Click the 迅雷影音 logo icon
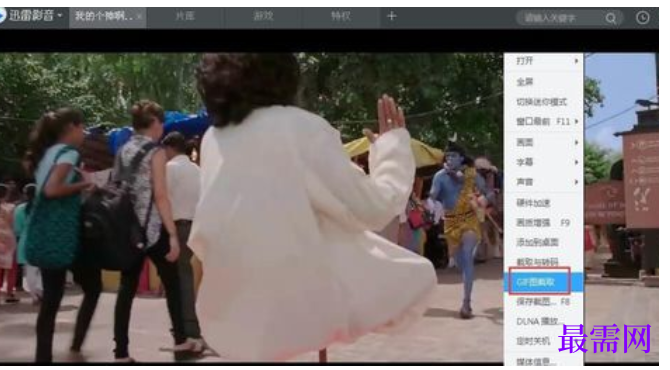Image resolution: width=670 pixels, height=370 pixels. pos(2,16)
